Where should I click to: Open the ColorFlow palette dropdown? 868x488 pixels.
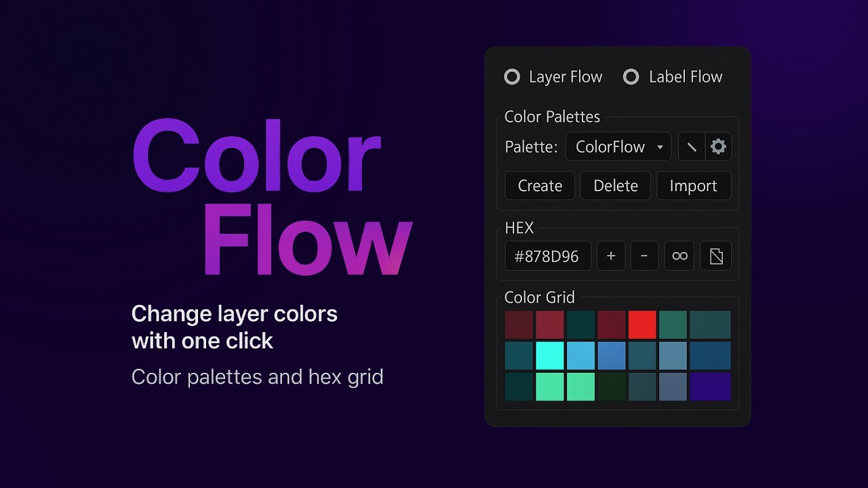(x=618, y=146)
